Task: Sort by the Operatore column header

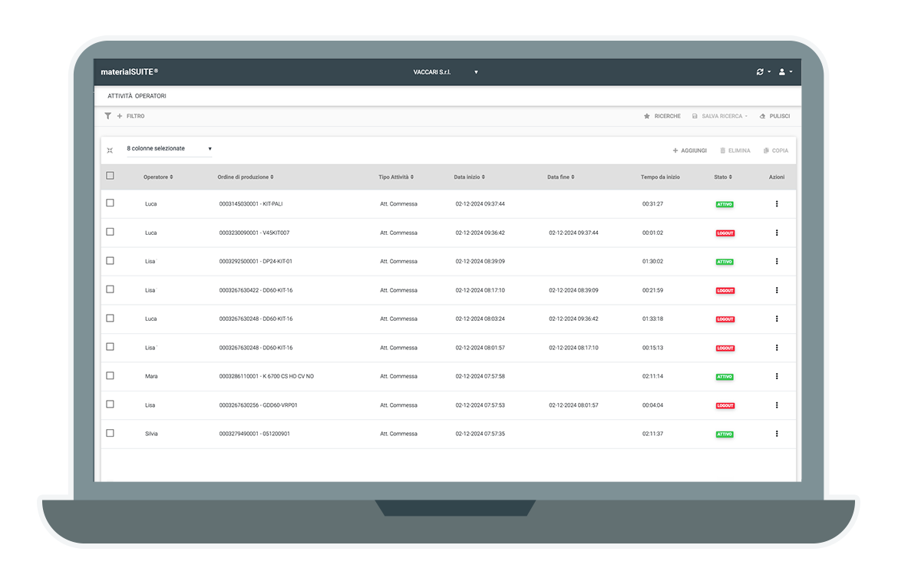Action: pyautogui.click(x=158, y=177)
